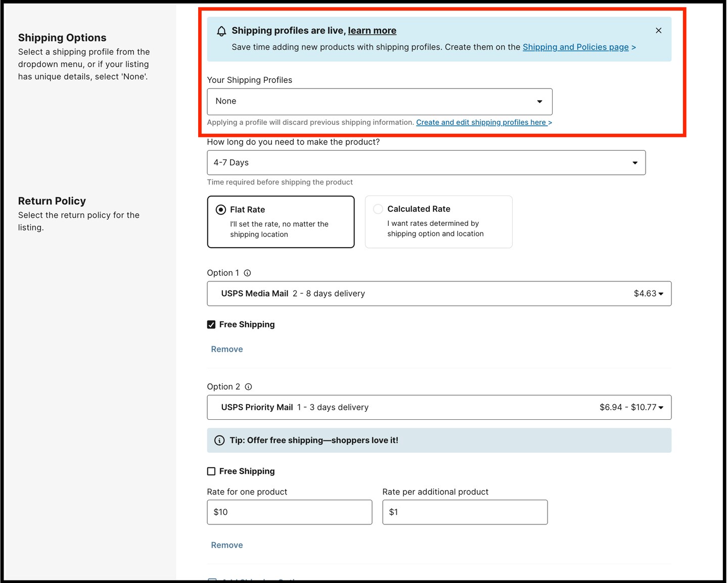This screenshot has height=583, width=728.
Task: Visit the Shipping and Policies page link
Action: (575, 47)
